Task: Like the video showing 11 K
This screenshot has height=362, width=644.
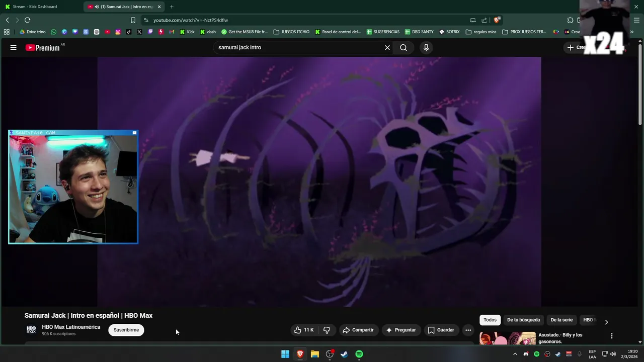Action: [x=304, y=330]
